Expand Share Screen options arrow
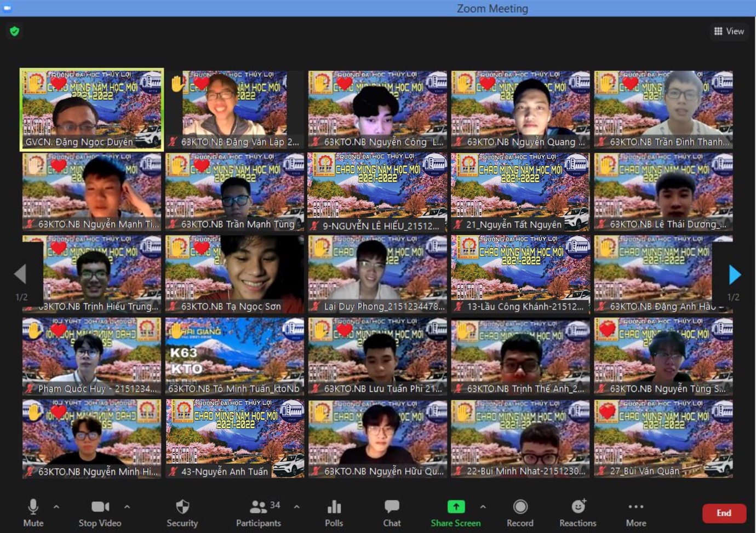Image resolution: width=756 pixels, height=533 pixels. [x=483, y=507]
